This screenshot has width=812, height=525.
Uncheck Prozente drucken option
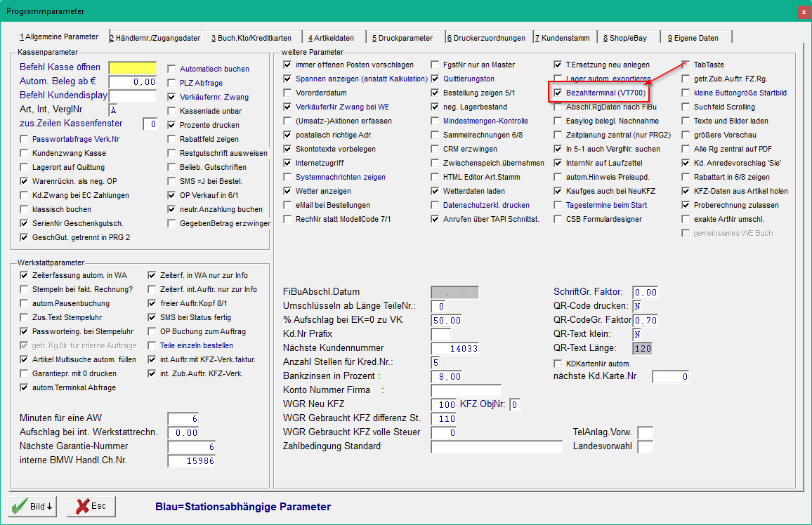[171, 125]
